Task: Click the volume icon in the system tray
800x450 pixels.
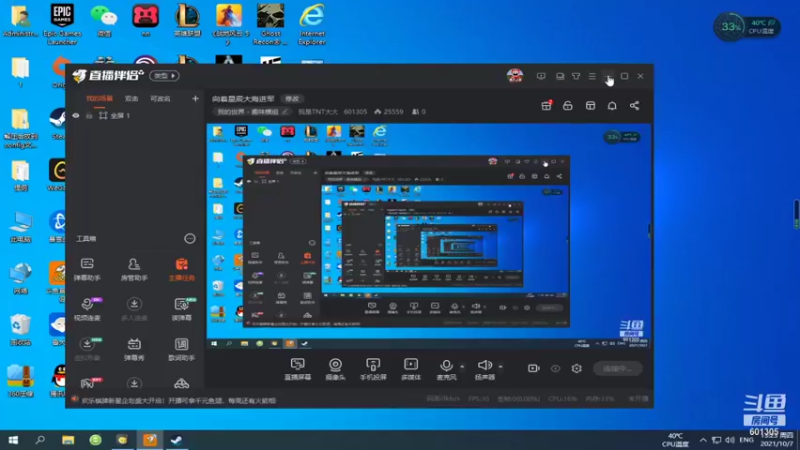Action: click(x=730, y=440)
